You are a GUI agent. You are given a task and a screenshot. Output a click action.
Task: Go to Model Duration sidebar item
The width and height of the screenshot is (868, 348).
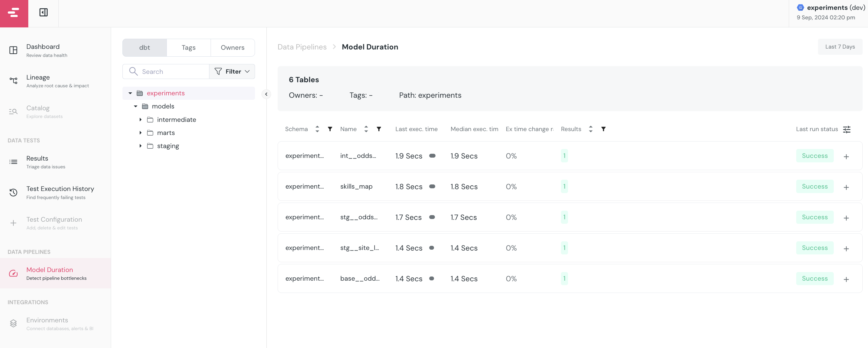click(55, 273)
